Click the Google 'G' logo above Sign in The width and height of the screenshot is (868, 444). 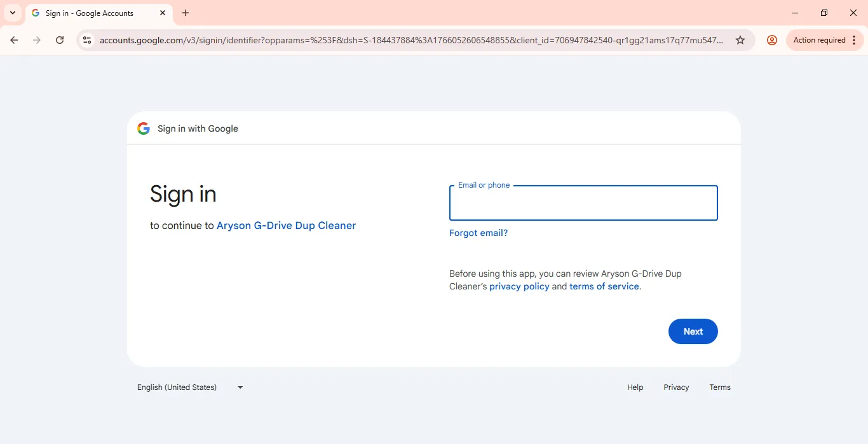pyautogui.click(x=144, y=128)
